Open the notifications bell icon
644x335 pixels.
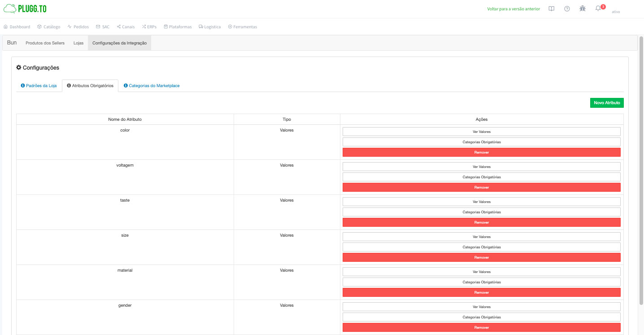click(x=598, y=9)
